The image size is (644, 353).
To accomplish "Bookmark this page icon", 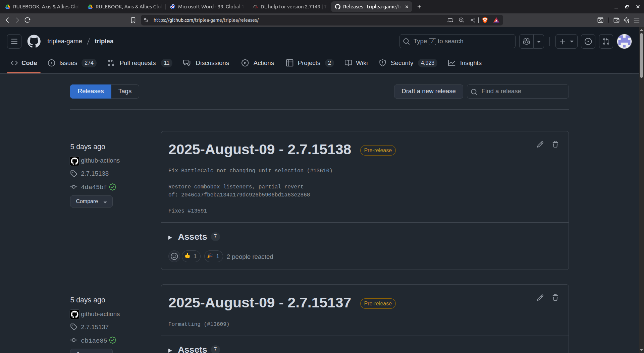I will coord(133,20).
